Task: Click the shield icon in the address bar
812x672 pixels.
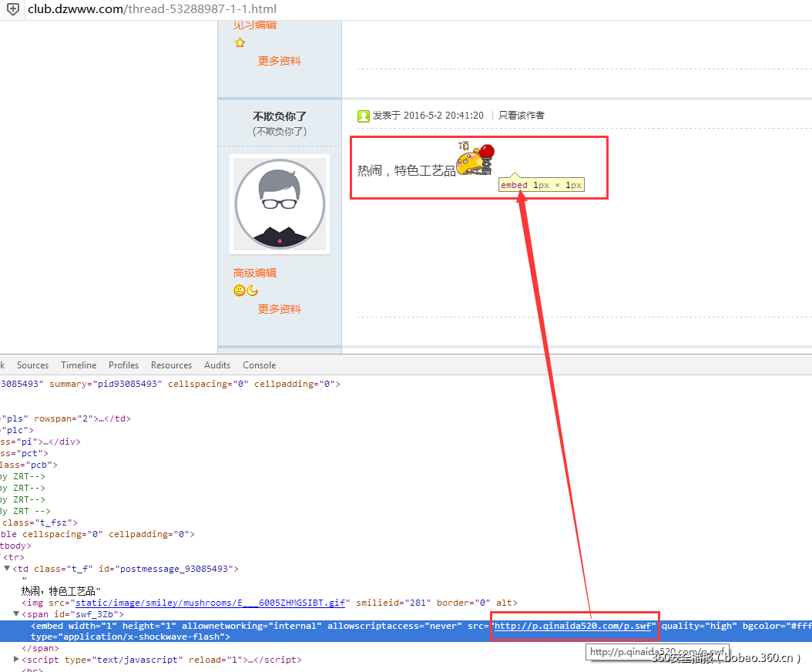Action: pos(12,11)
